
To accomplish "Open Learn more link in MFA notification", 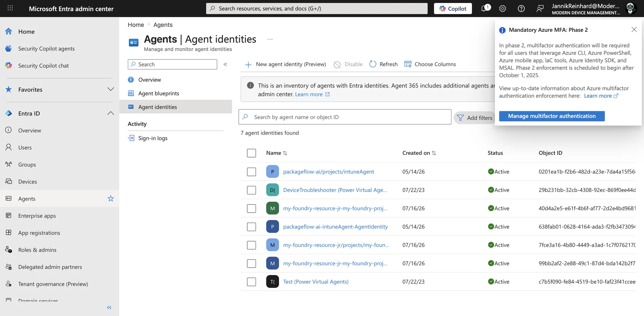I will pos(601,96).
